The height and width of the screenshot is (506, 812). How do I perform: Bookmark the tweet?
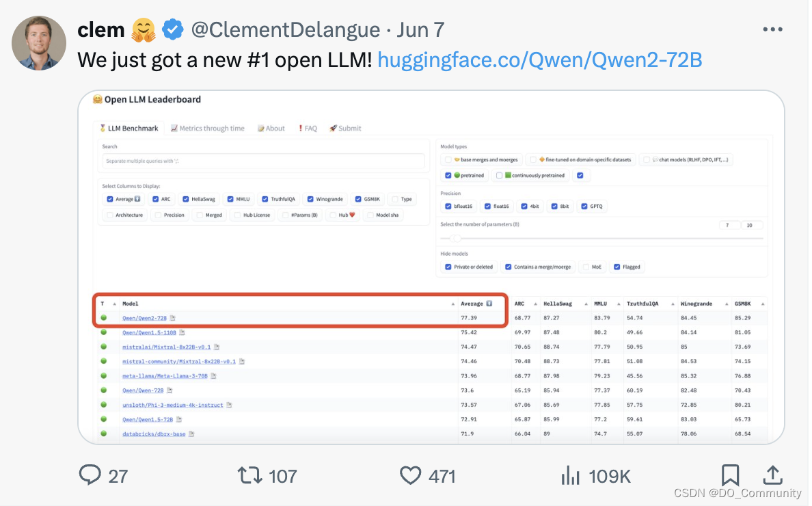click(x=730, y=475)
